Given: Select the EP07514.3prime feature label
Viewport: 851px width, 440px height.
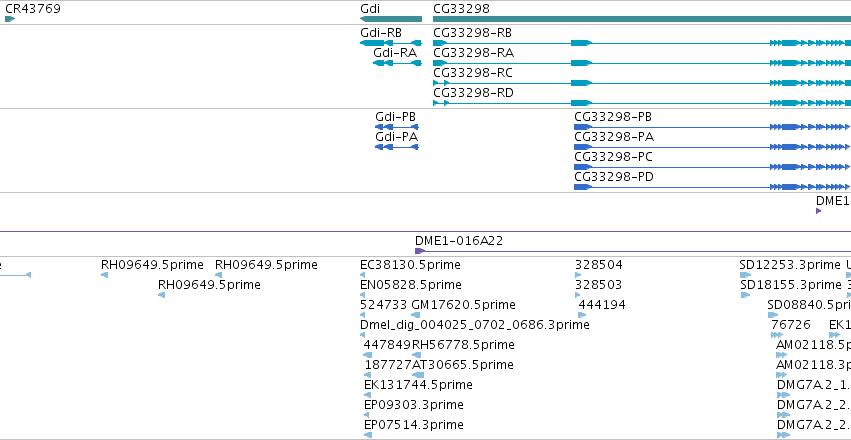Looking at the screenshot, I should (x=414, y=425).
